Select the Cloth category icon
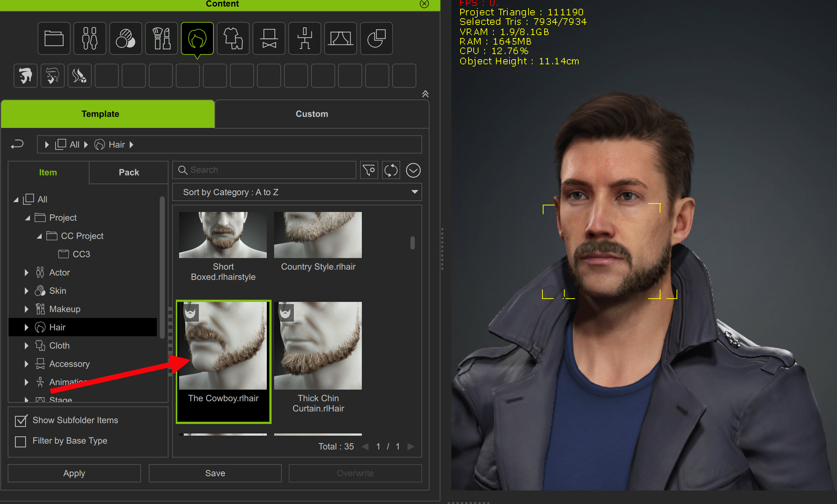The height and width of the screenshot is (504, 837). (x=233, y=38)
